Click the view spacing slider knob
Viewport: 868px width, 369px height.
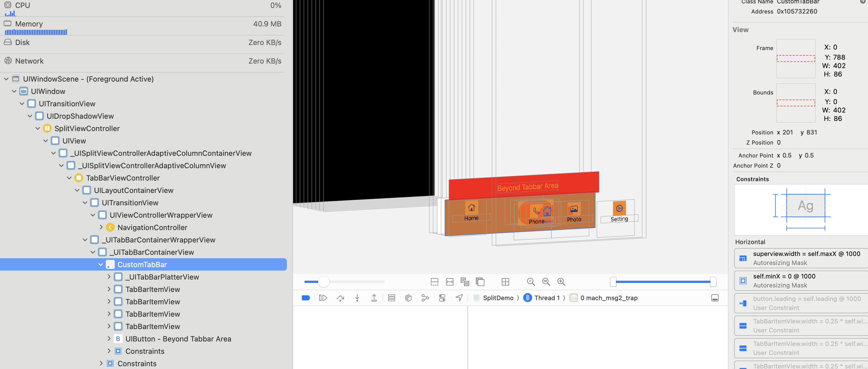(323, 282)
